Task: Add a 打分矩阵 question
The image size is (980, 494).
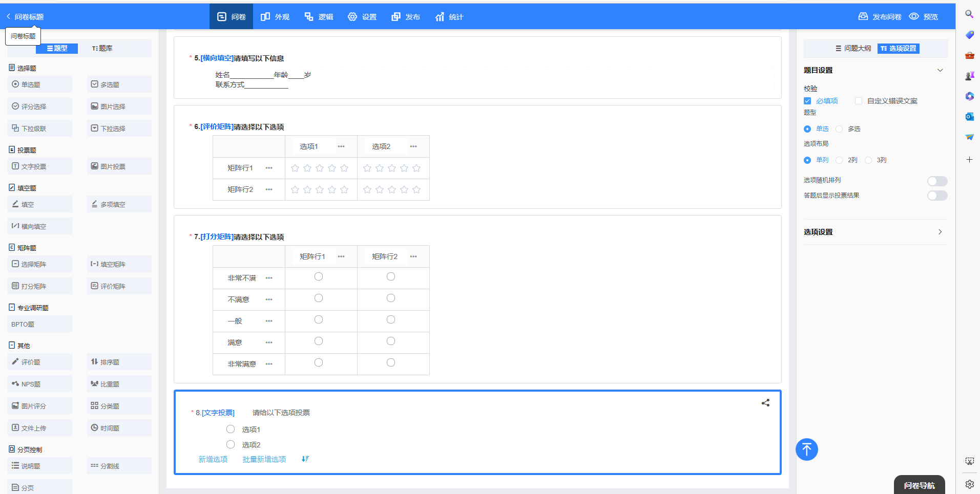Action: pos(40,286)
